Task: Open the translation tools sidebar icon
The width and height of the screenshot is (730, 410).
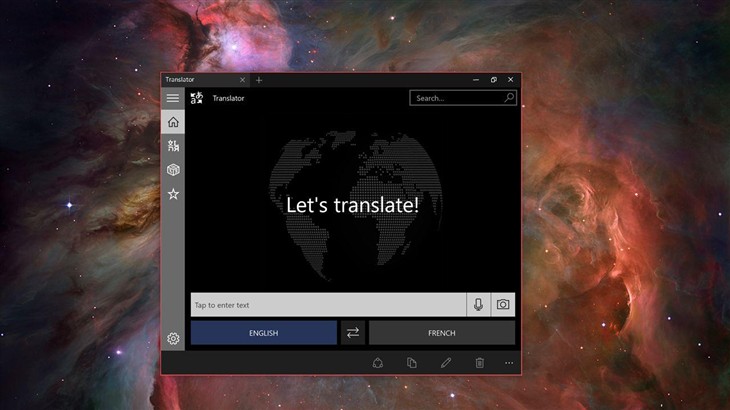Action: pyautogui.click(x=173, y=146)
